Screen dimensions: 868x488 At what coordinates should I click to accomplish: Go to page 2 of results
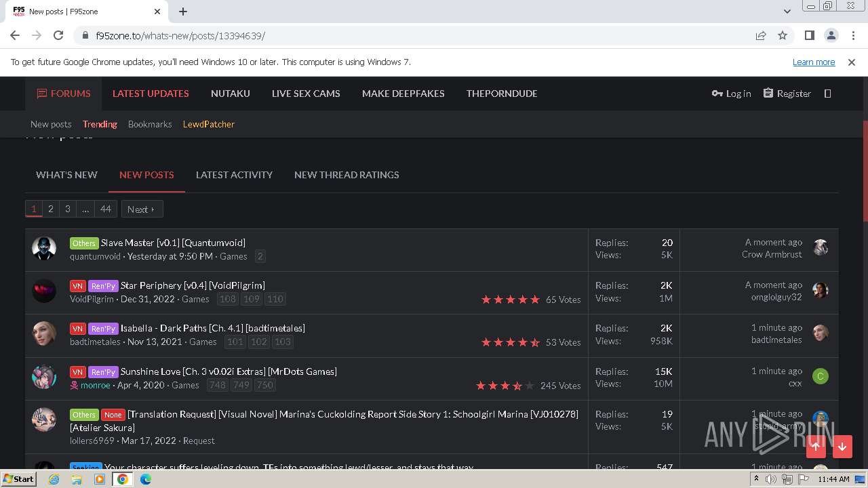click(50, 209)
